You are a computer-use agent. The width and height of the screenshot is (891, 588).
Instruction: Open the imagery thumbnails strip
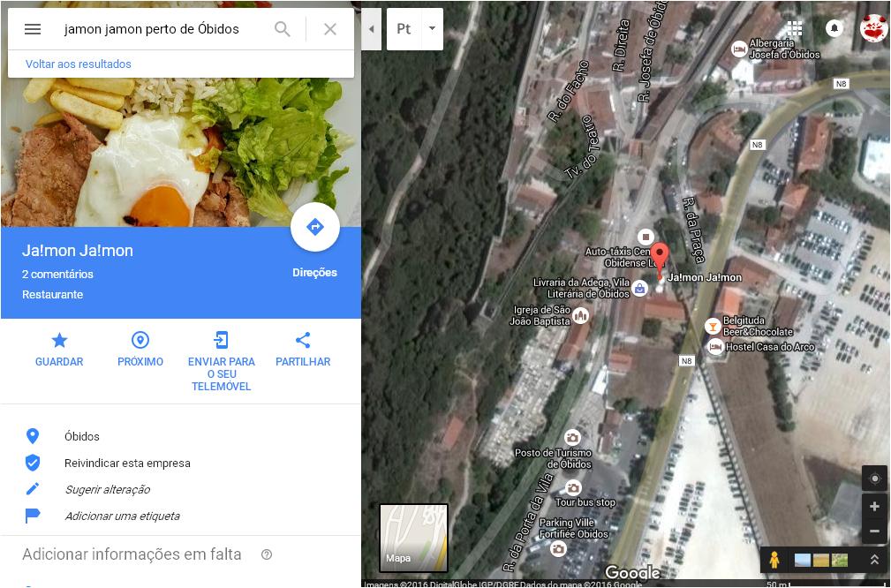point(821,560)
